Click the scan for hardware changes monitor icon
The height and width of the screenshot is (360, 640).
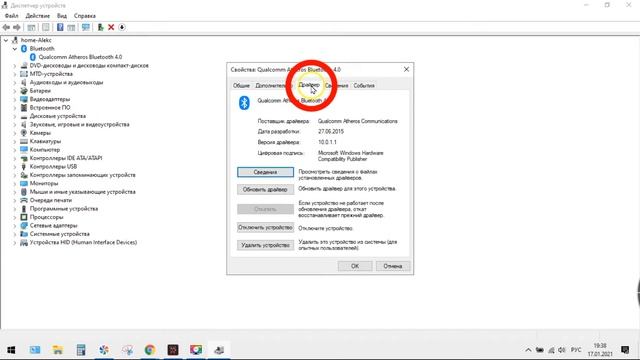click(86, 27)
